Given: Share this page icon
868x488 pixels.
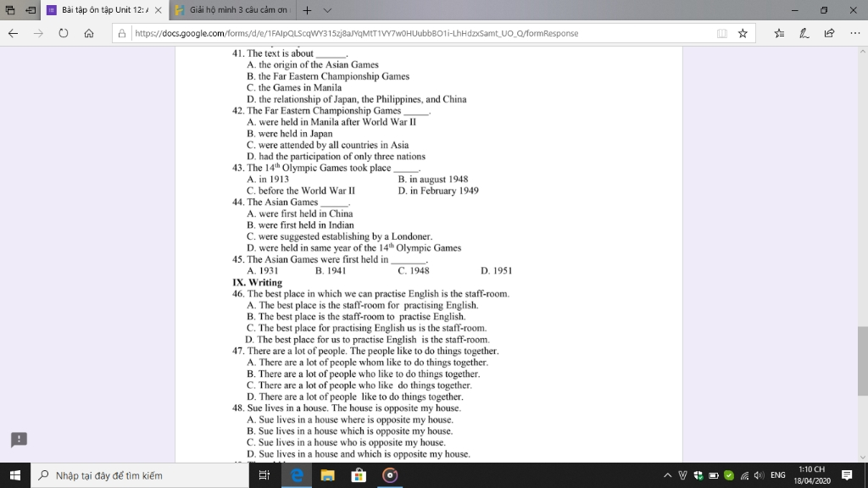Looking at the screenshot, I should pyautogui.click(x=829, y=33).
